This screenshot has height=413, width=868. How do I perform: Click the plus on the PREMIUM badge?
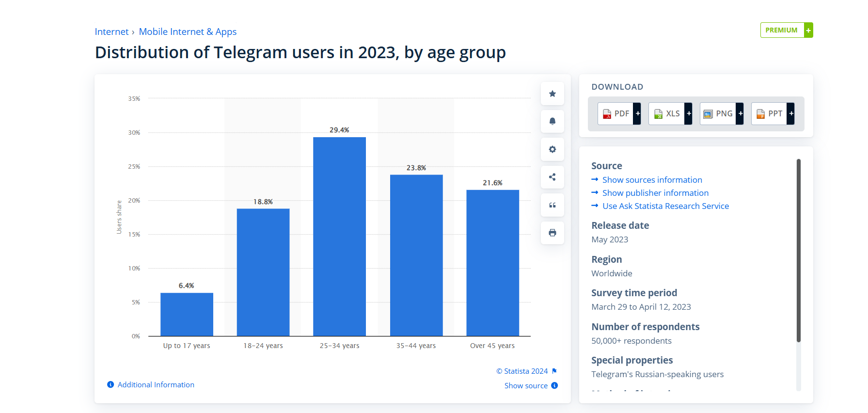coord(808,30)
